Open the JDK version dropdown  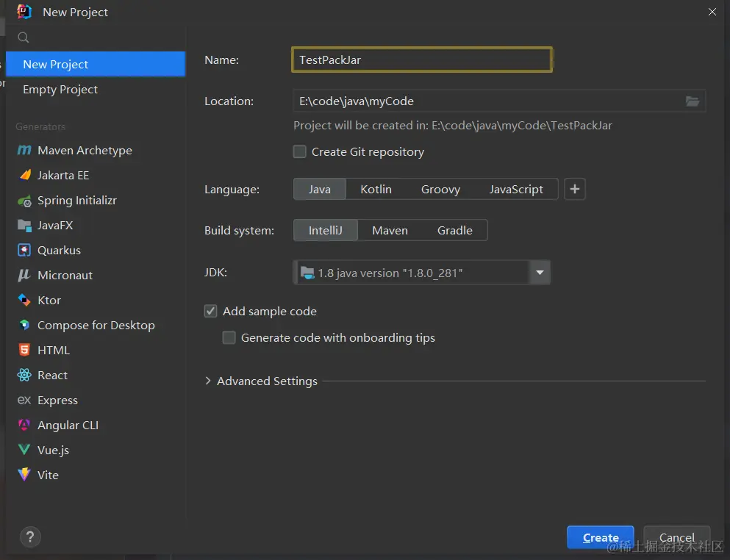540,273
